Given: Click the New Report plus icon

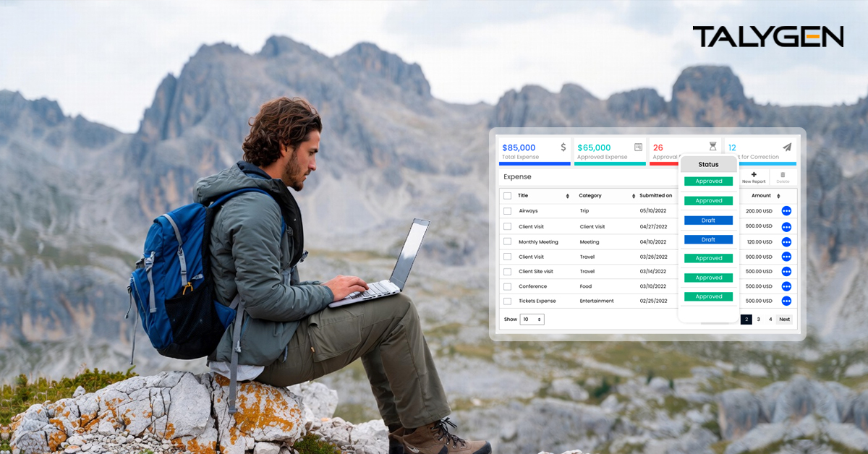Looking at the screenshot, I should 754,175.
